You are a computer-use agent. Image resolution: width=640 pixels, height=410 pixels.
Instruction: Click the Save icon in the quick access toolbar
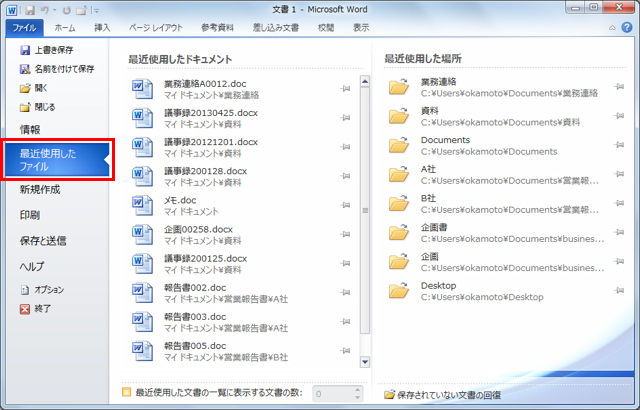pyautogui.click(x=29, y=10)
